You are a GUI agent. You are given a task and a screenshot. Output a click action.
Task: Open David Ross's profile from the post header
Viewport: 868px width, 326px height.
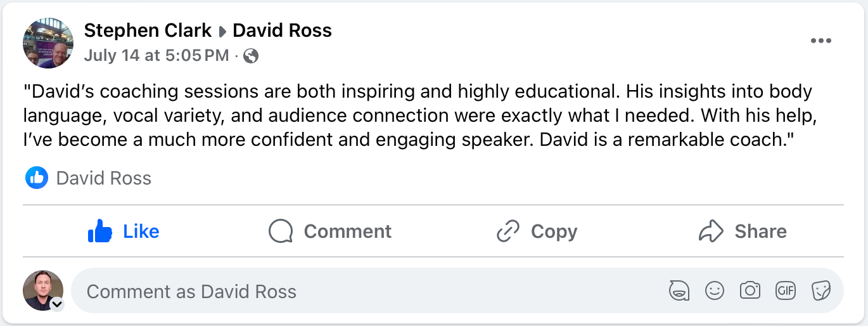[282, 30]
